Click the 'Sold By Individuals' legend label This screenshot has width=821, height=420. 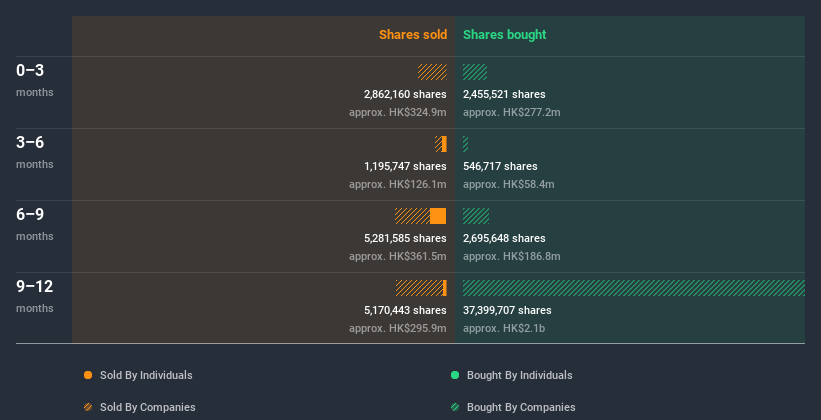[x=146, y=375]
